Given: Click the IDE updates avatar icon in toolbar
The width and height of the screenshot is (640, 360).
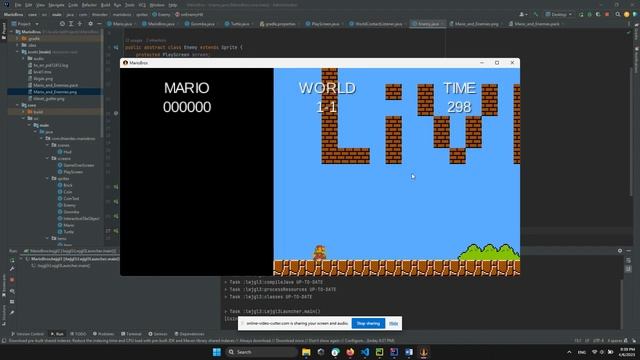Looking at the screenshot, I should tap(627, 14).
